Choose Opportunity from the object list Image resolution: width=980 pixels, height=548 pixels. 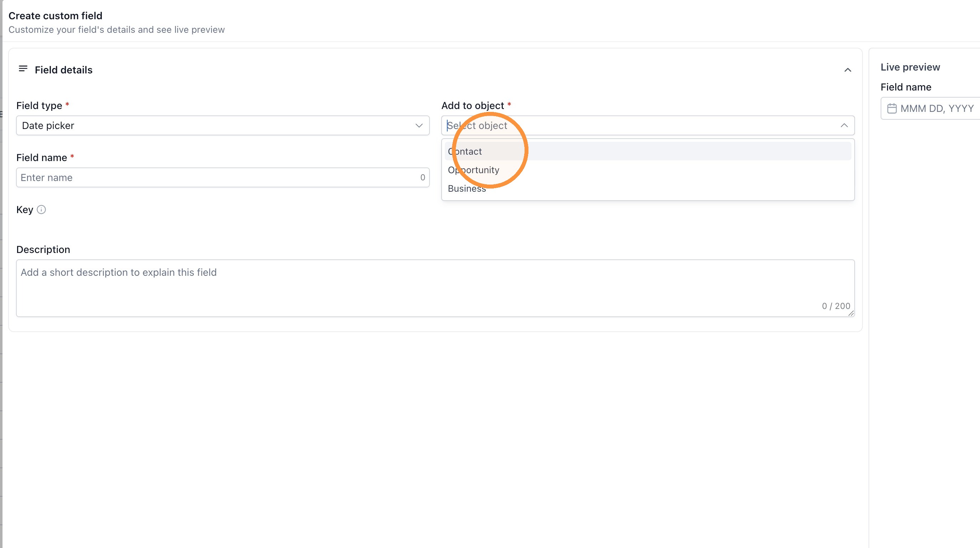tap(647, 170)
